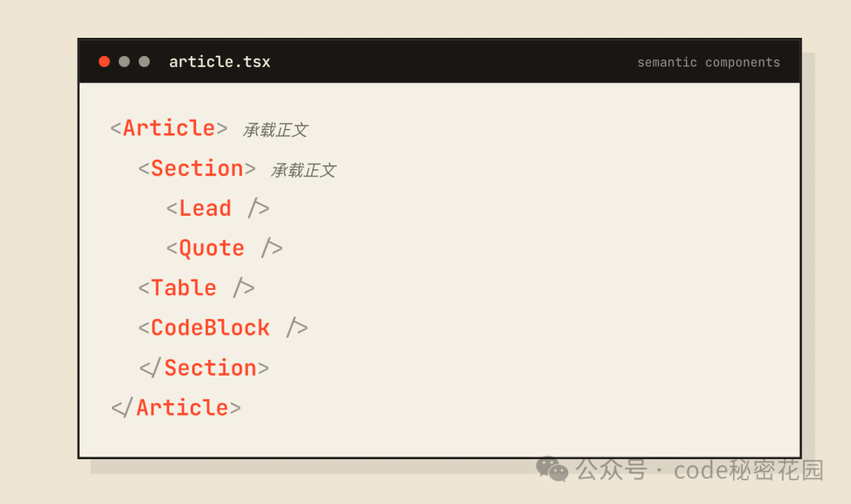Viewport: 851px width, 504px height.
Task: Click the first gray window dot
Action: point(124,61)
